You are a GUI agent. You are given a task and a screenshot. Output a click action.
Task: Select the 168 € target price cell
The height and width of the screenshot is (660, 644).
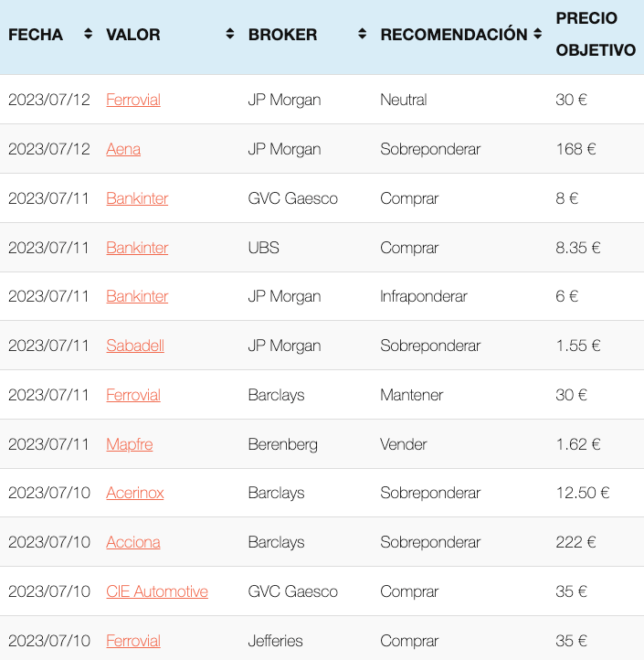(575, 149)
